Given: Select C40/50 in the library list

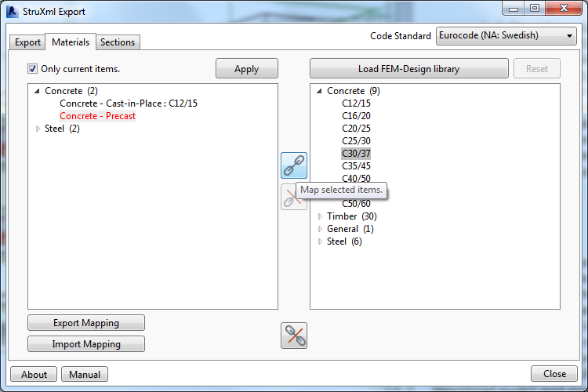Looking at the screenshot, I should (x=356, y=178).
